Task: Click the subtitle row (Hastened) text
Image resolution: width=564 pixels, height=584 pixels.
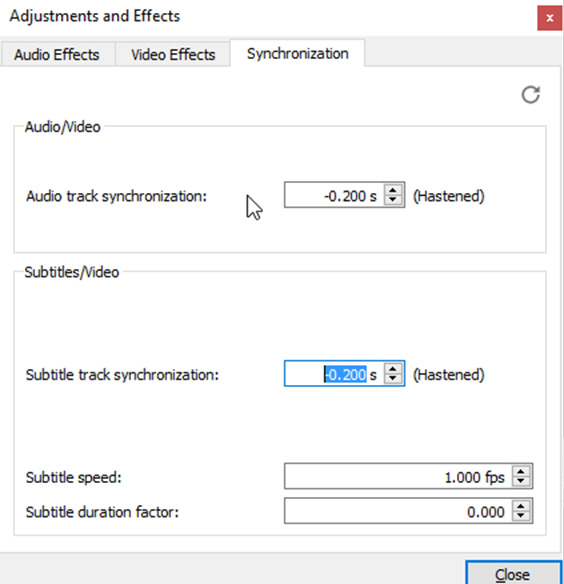Action: click(449, 375)
